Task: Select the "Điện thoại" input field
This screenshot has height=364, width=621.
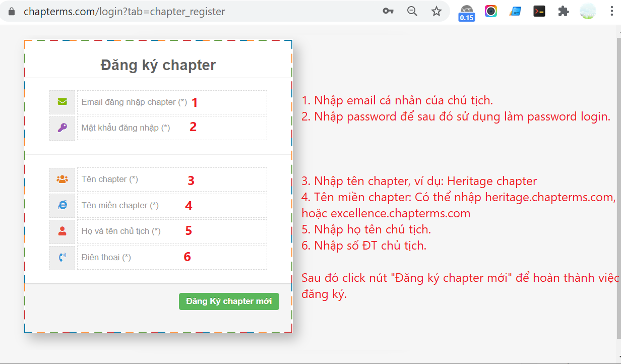Action: pos(171,258)
